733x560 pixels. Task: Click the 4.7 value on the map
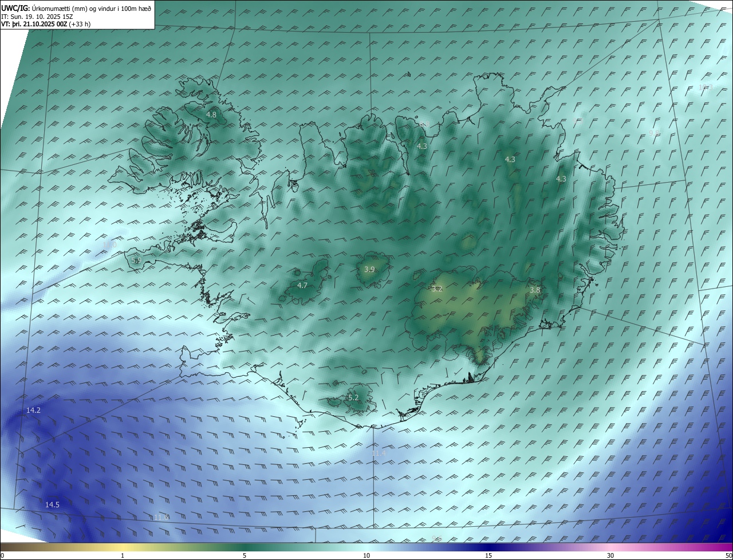coord(302,285)
